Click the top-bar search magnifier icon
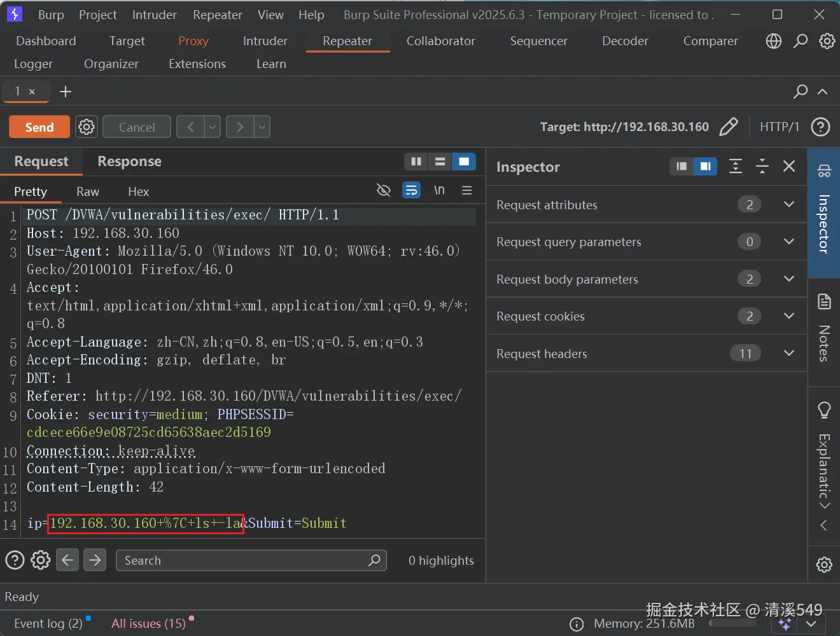 click(801, 41)
